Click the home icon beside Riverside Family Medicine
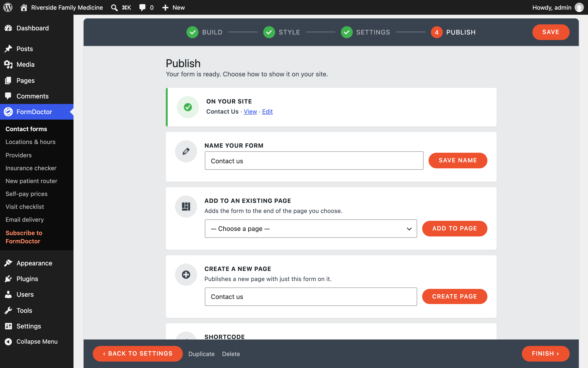 tap(24, 7)
